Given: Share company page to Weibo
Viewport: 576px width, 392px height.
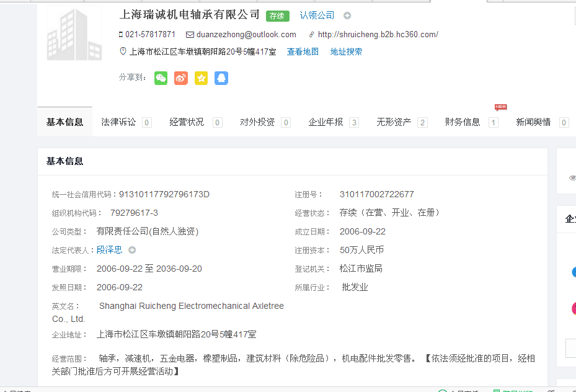Looking at the screenshot, I should (x=180, y=78).
